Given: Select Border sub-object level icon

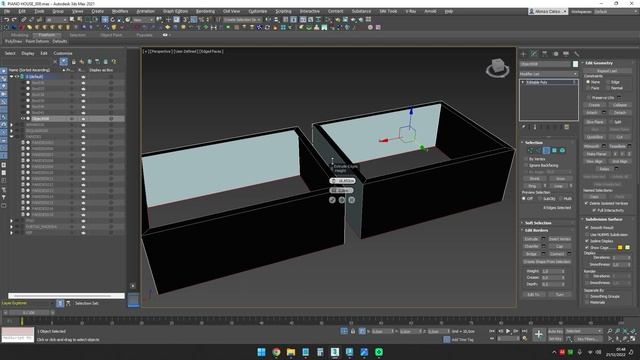Looking at the screenshot, I should 546,151.
